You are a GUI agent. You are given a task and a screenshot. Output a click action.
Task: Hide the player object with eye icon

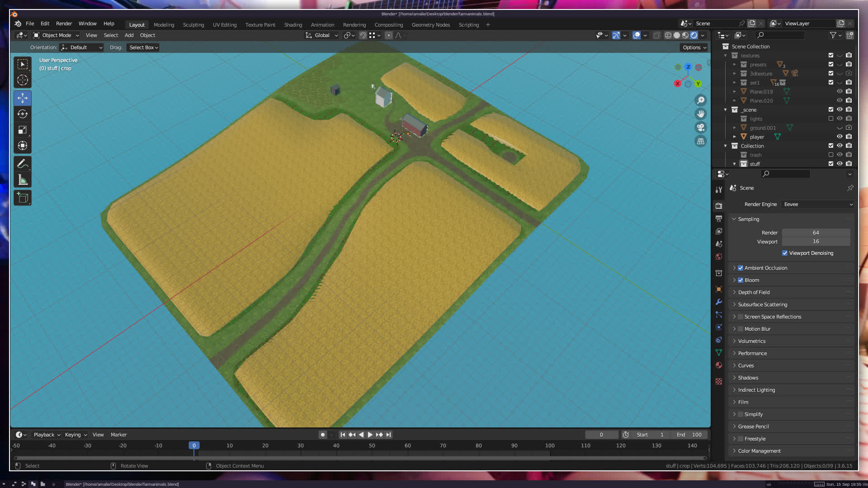[x=840, y=136]
